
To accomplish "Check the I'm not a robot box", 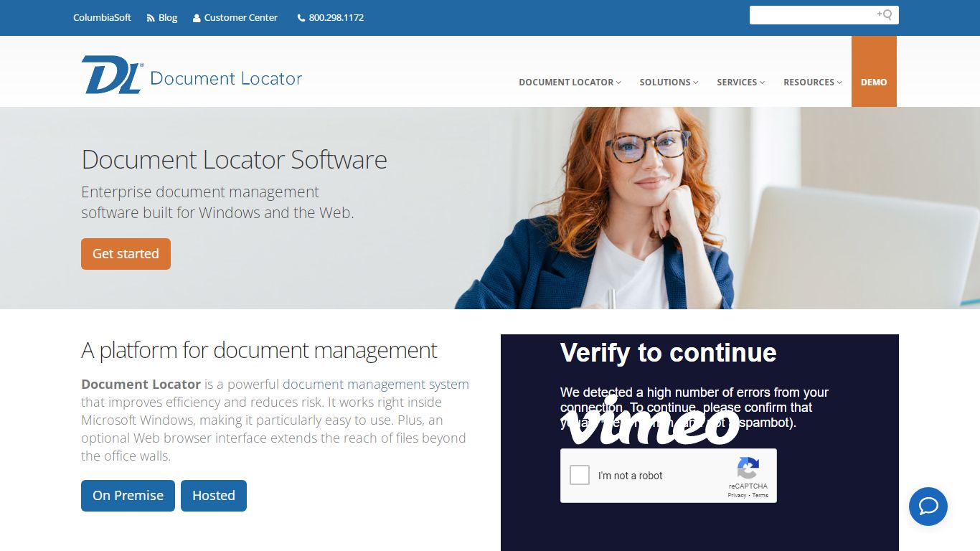I will point(580,475).
